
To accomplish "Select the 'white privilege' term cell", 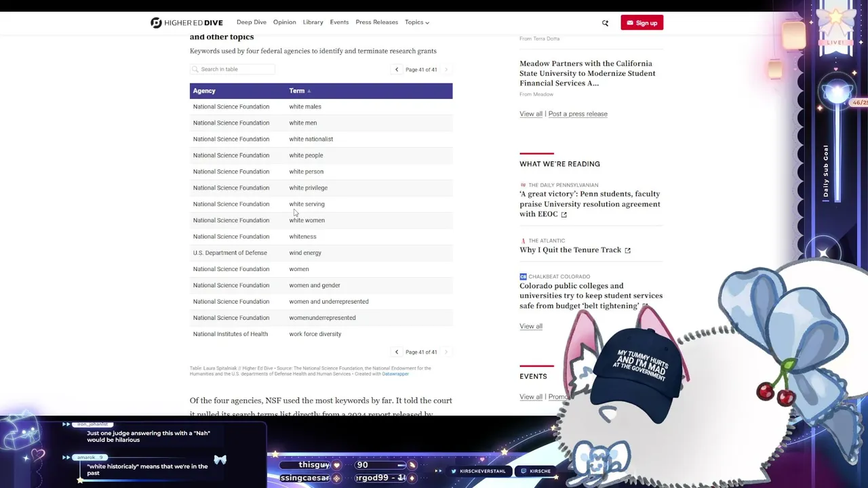I will (309, 188).
